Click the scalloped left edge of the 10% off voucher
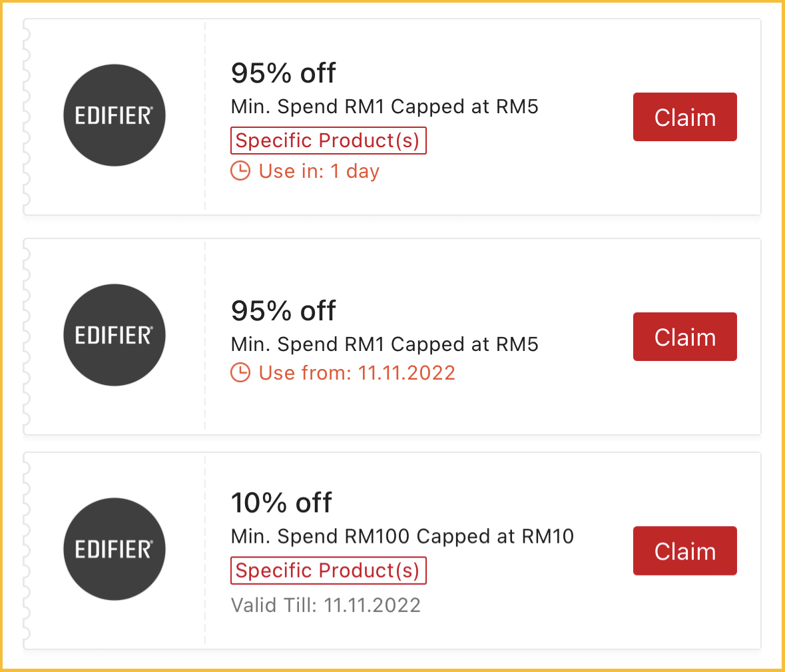785x672 pixels. [x=27, y=551]
